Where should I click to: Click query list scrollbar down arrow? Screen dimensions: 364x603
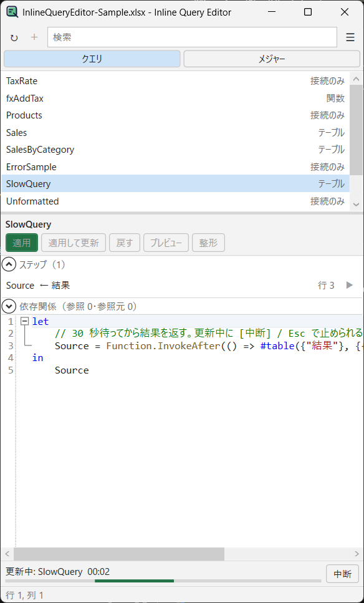coord(356,204)
